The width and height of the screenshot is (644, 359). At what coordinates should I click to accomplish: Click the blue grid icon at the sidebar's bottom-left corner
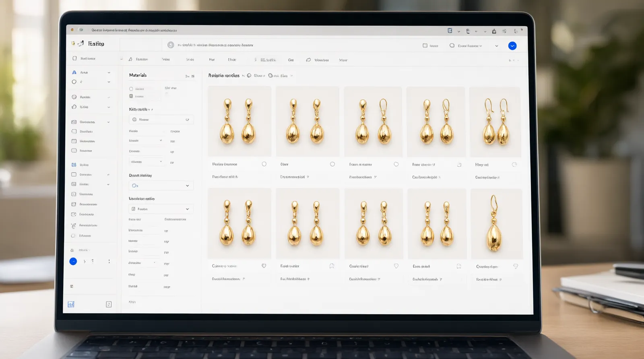(71, 304)
